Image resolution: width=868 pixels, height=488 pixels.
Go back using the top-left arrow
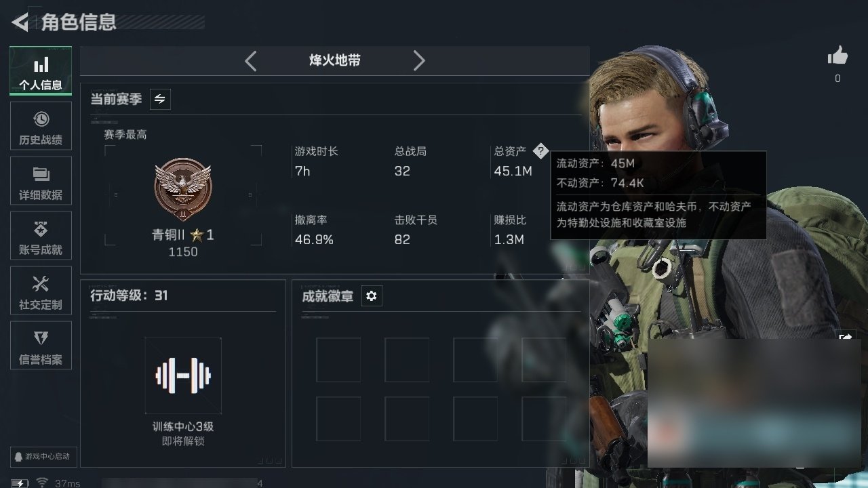[x=20, y=22]
